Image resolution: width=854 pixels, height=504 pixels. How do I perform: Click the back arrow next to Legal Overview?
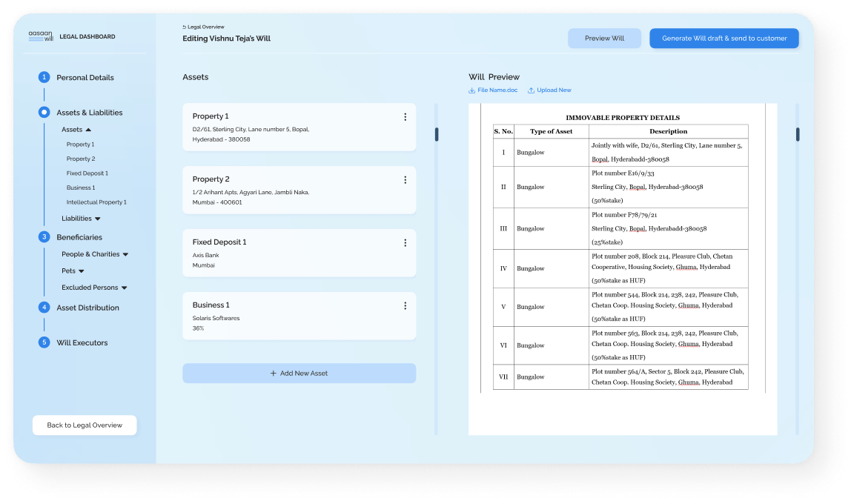[x=185, y=27]
